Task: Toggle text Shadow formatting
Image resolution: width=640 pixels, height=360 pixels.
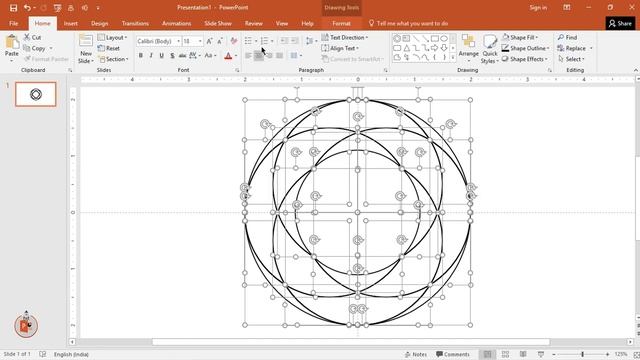Action: pyautogui.click(x=172, y=56)
